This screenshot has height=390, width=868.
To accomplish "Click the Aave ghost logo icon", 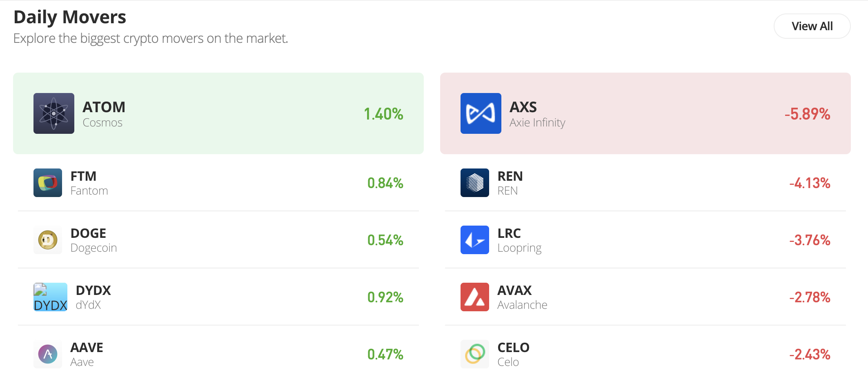I will tap(48, 354).
